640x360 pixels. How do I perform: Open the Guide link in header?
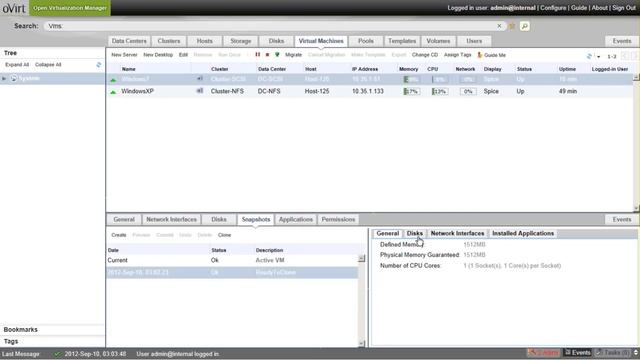(579, 8)
